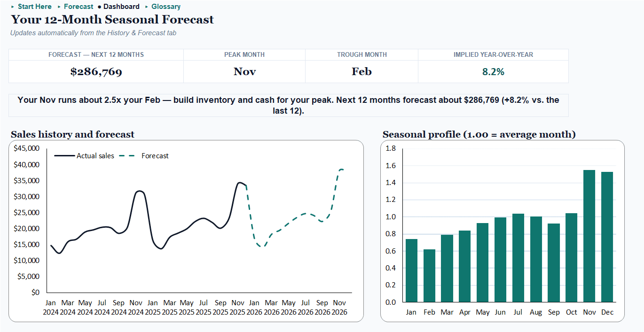Image resolution: width=644 pixels, height=332 pixels.
Task: Select the 8.2% year-over-year value
Action: point(493,72)
